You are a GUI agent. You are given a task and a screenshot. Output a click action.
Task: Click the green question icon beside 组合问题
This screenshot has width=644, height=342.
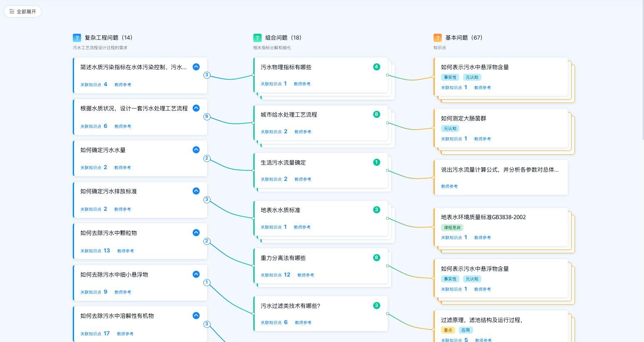tap(258, 38)
